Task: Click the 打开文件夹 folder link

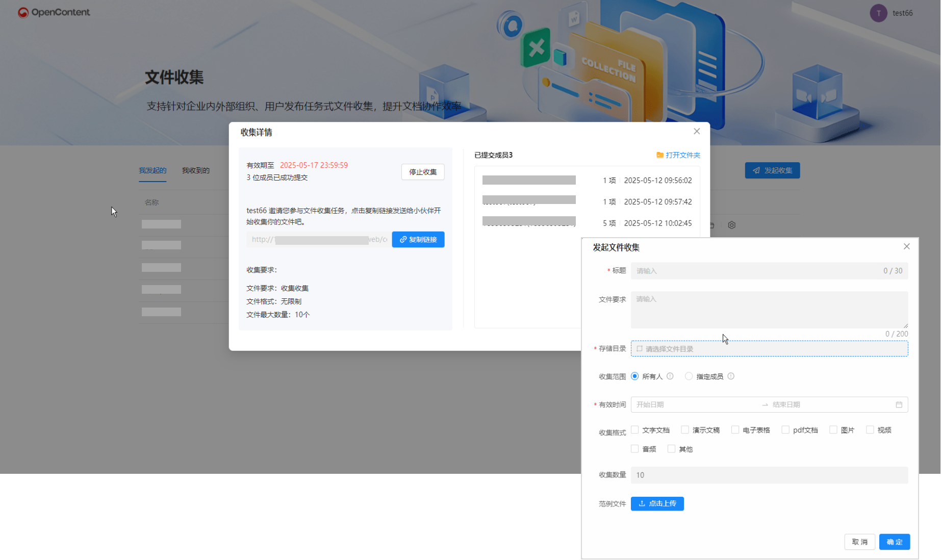Action: coord(678,155)
